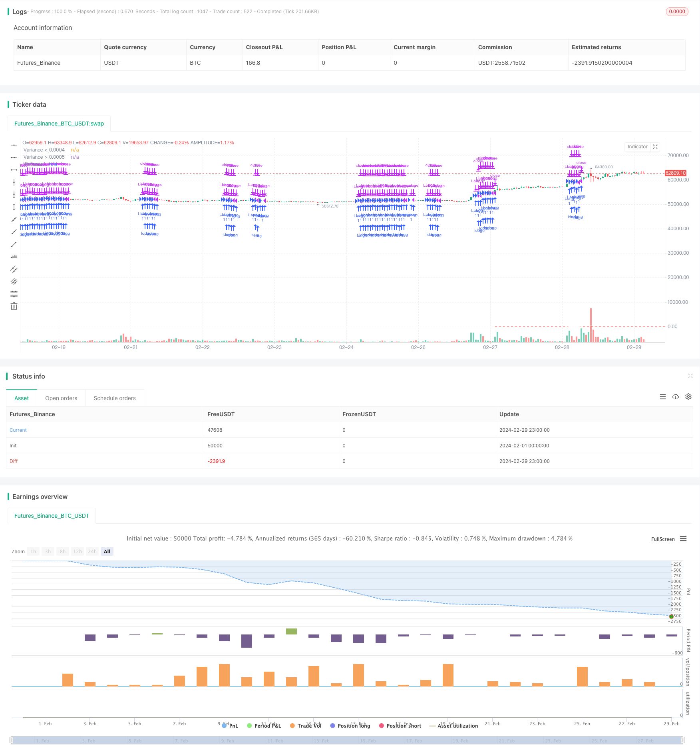Click the -2391.9 Diff value
This screenshot has height=756, width=700.
[x=216, y=461]
